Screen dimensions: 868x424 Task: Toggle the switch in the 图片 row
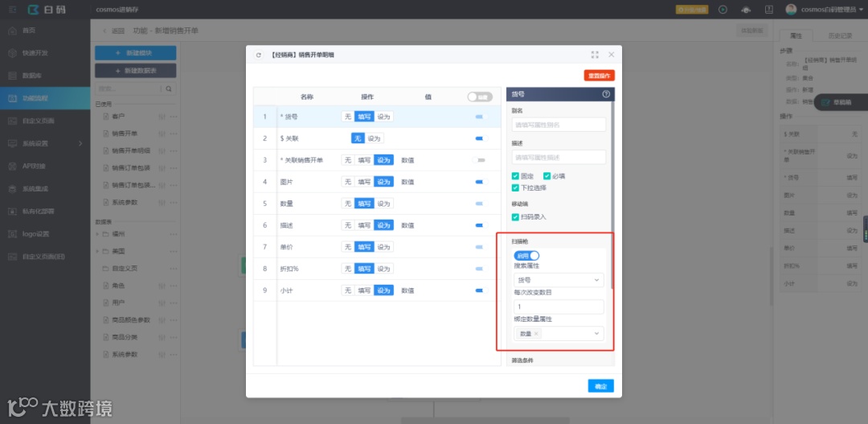pyautogui.click(x=480, y=182)
